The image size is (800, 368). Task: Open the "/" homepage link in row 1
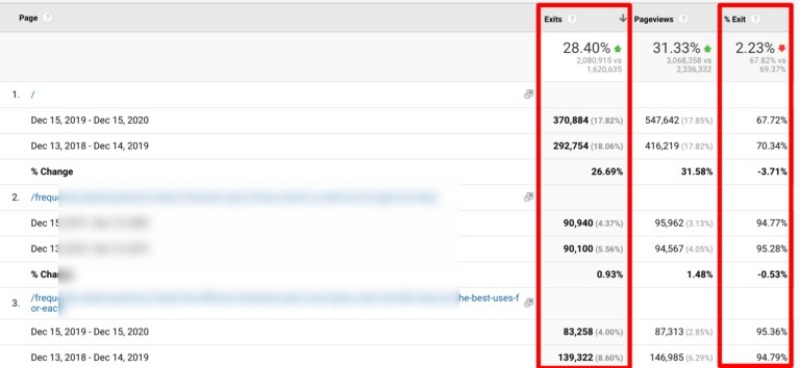tap(33, 95)
